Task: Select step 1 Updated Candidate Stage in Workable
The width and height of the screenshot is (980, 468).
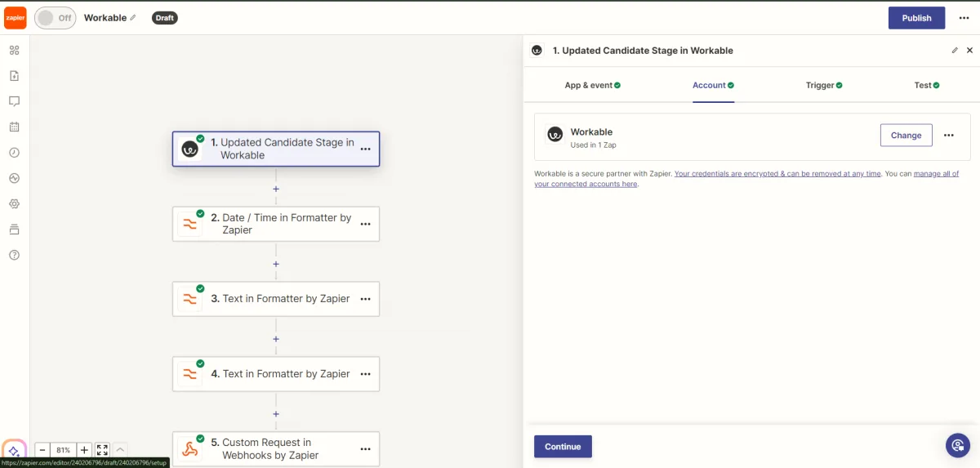Action: click(276, 149)
